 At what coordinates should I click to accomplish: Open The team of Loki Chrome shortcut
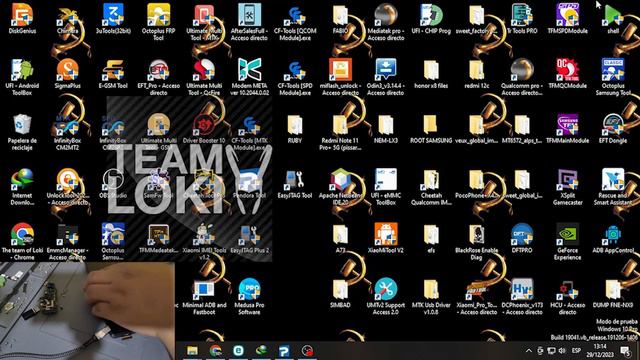pyautogui.click(x=22, y=234)
